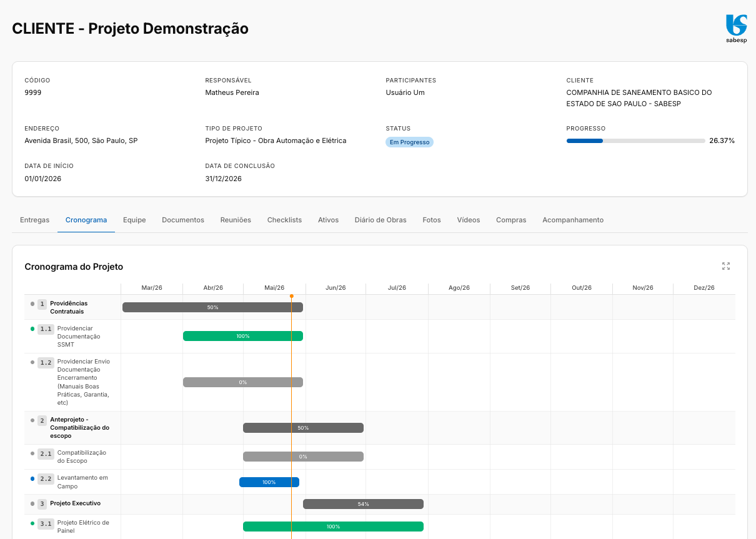This screenshot has width=756, height=539.
Task: Click the Dez/26 month header
Action: 704,288
